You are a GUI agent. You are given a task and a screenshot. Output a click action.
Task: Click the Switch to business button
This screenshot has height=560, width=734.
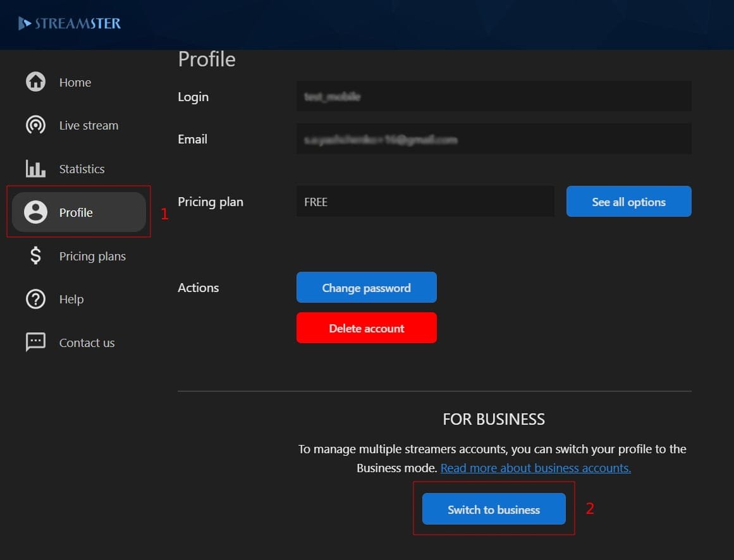coord(494,509)
